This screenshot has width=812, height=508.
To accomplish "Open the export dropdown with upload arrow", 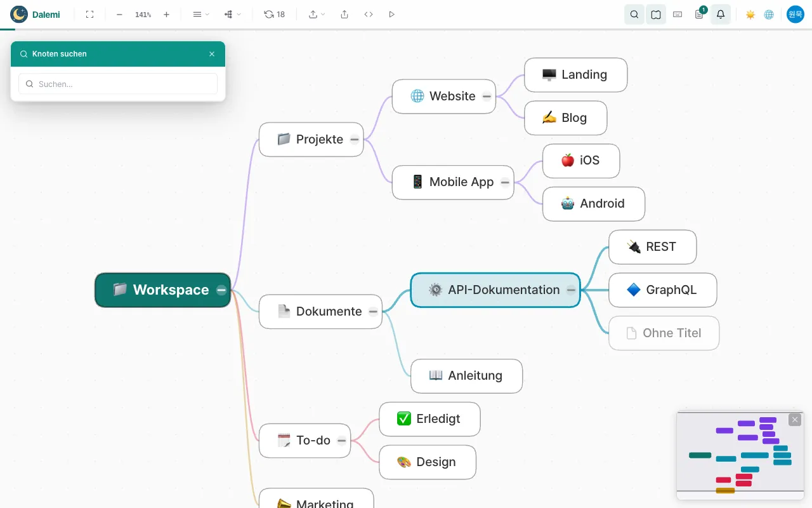I will coord(317,14).
